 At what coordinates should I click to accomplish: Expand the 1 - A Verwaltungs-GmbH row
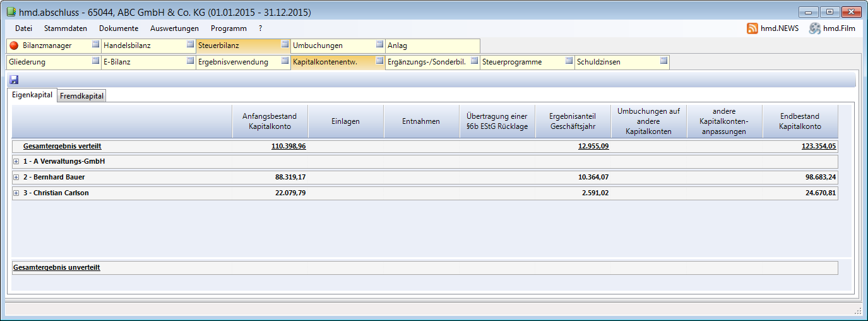(16, 162)
